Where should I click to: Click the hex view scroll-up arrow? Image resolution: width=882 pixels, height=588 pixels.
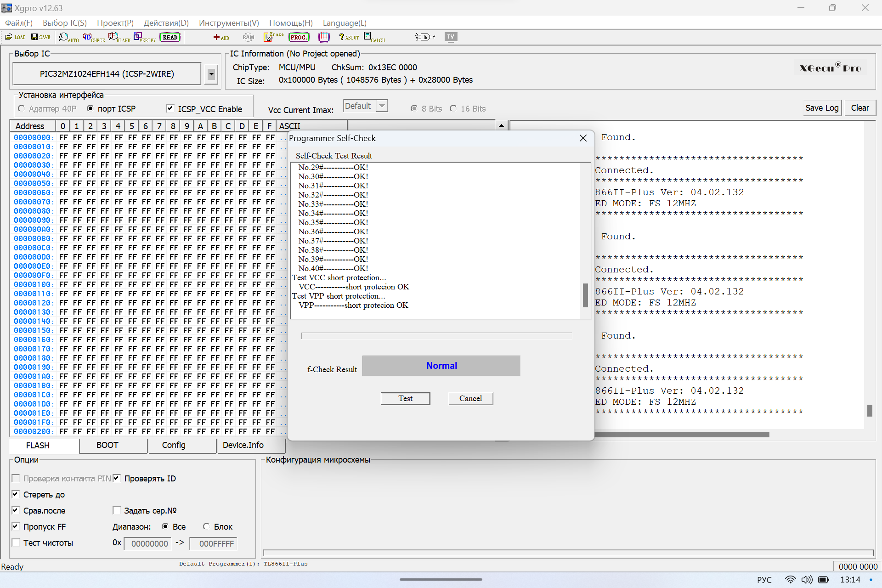501,125
